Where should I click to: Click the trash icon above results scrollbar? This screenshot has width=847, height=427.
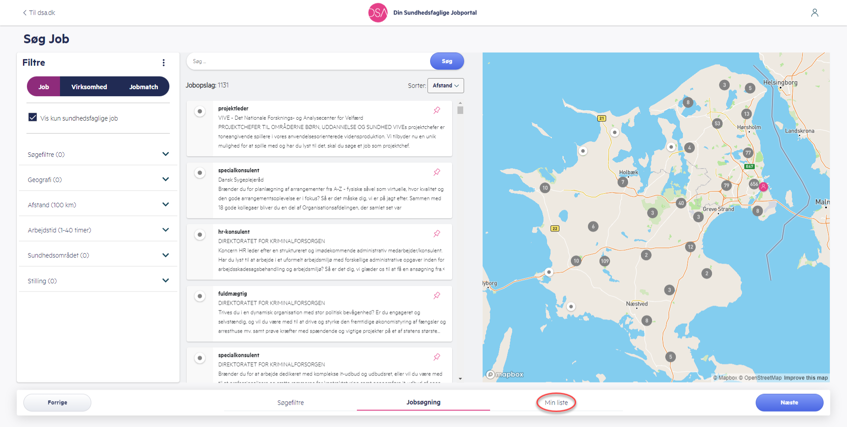[460, 110]
